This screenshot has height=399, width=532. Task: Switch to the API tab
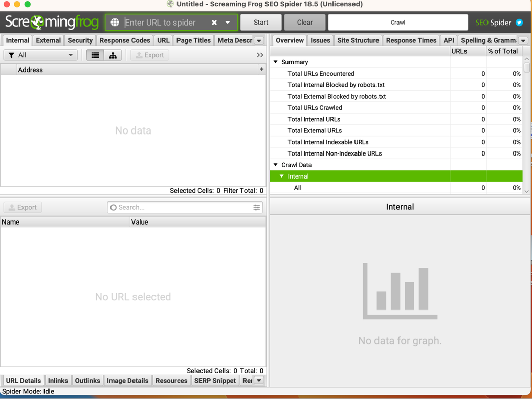coord(449,41)
